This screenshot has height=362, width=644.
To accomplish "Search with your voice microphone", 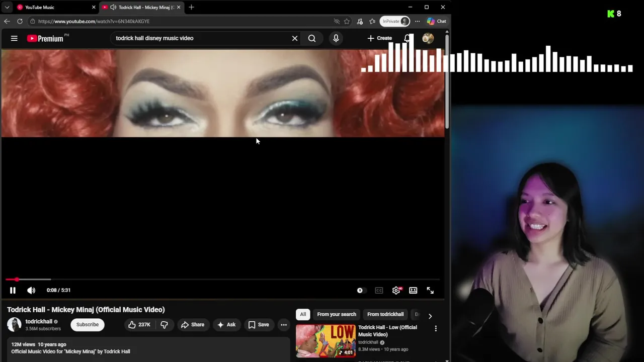I will point(336,38).
